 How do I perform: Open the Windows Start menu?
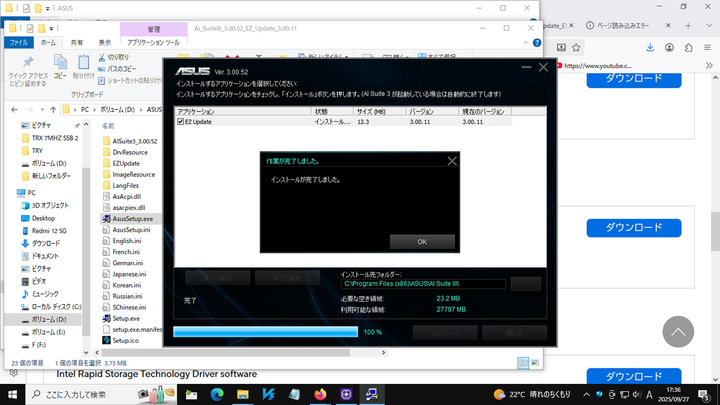click(12, 394)
